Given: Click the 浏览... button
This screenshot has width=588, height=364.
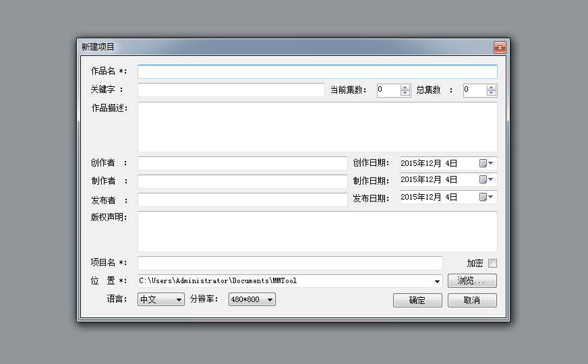Looking at the screenshot, I should (472, 281).
